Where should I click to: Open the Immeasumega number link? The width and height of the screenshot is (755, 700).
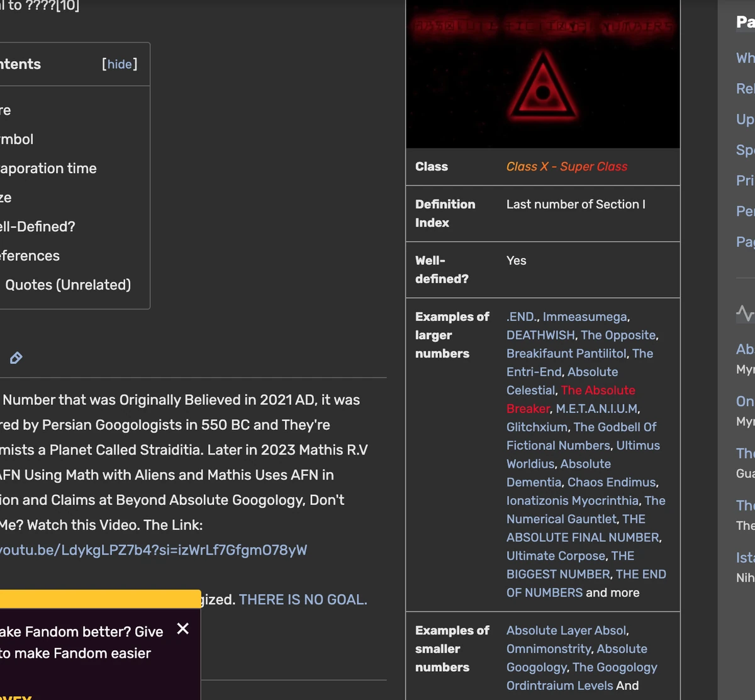pos(585,317)
